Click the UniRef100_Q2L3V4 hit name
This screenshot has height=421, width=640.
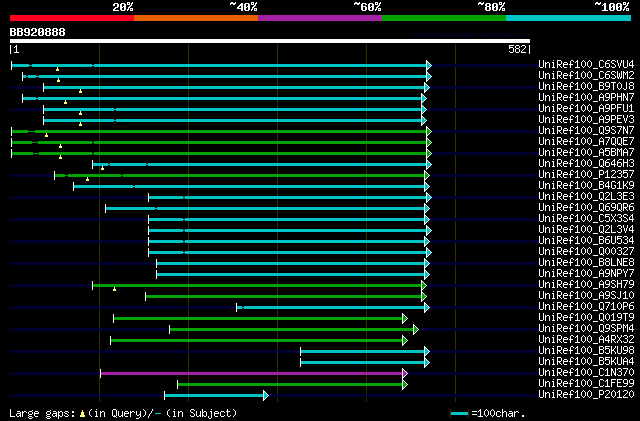(586, 230)
